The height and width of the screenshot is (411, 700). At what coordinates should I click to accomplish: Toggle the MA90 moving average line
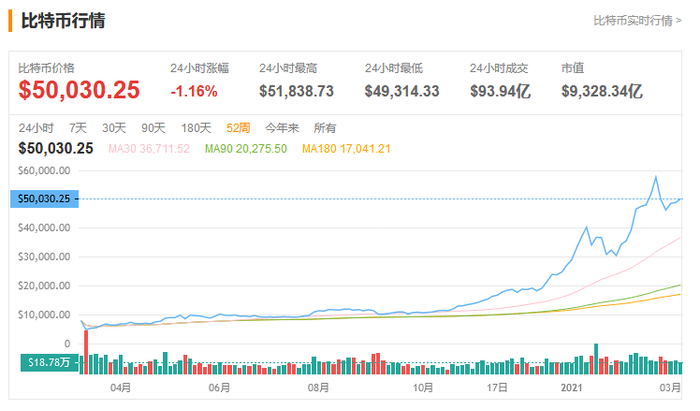click(245, 149)
